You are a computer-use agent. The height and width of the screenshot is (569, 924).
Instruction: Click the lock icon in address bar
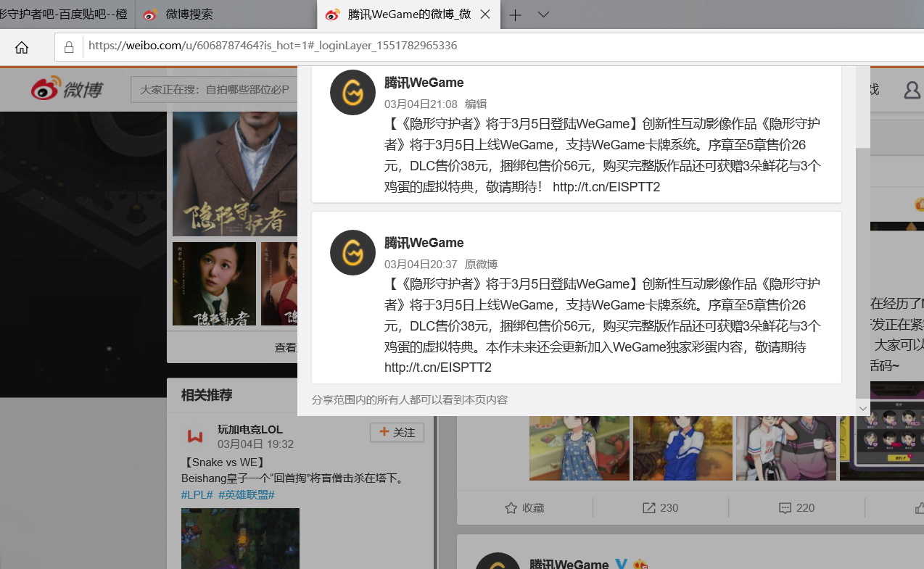click(x=69, y=47)
